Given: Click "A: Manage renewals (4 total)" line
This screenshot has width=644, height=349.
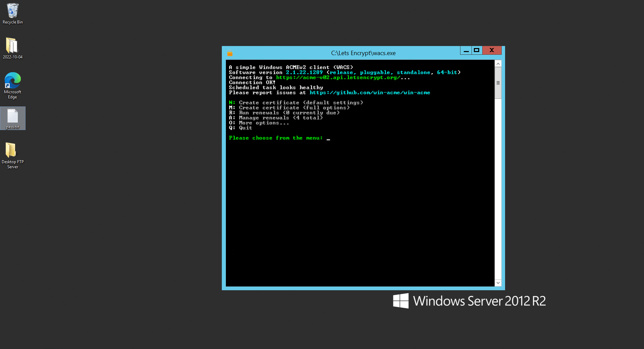Looking at the screenshot, I should pos(276,118).
